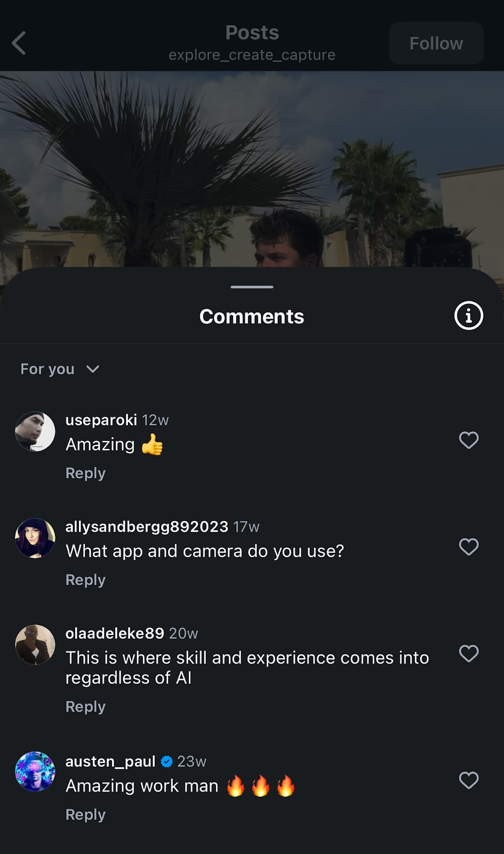Tap the back arrow icon

[x=19, y=43]
